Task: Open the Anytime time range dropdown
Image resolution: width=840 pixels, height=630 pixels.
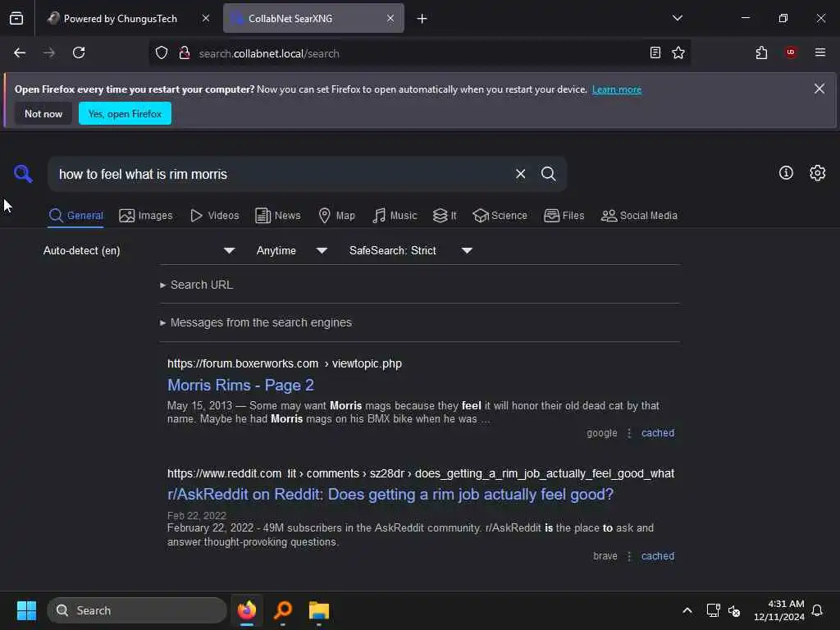Action: point(291,250)
